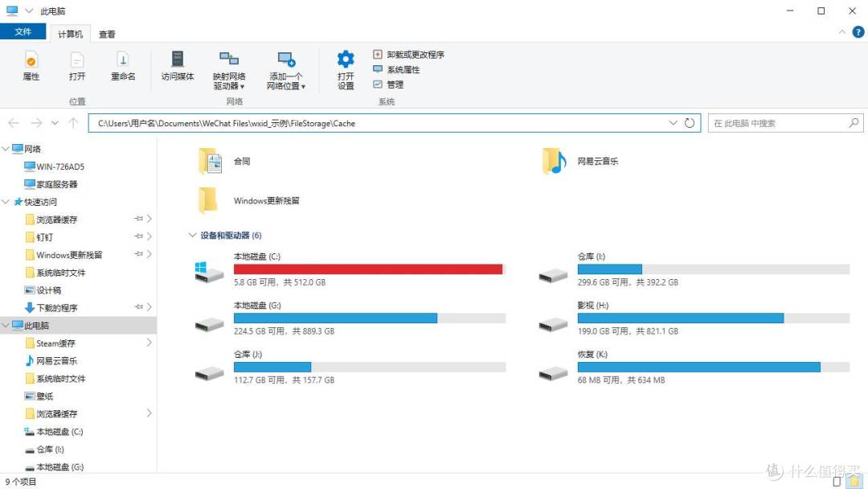The height and width of the screenshot is (489, 868).
Task: Click 映射网络驱动器 map network drive
Action: 228,70
